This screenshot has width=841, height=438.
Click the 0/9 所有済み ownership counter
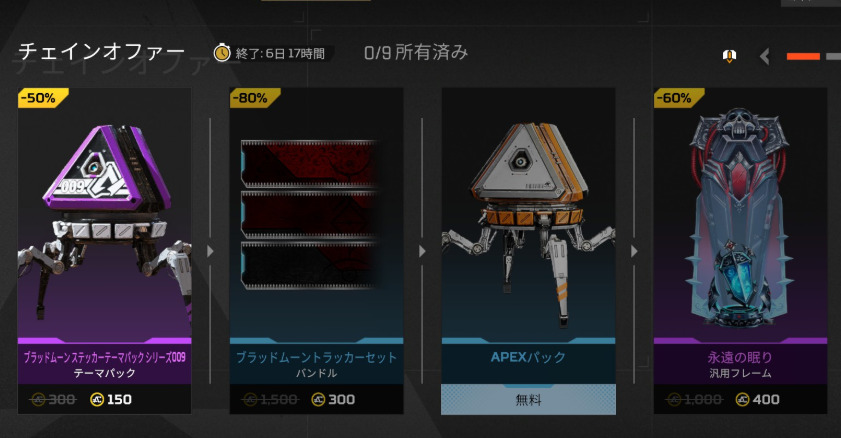[x=416, y=53]
